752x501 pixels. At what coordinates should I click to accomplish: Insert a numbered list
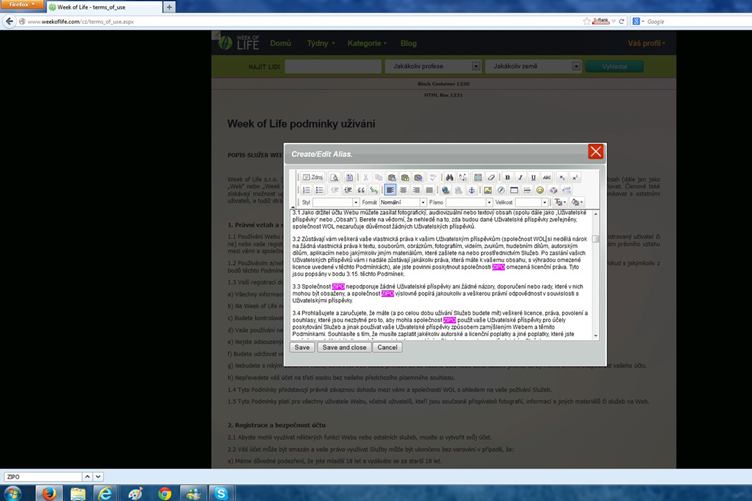(306, 190)
